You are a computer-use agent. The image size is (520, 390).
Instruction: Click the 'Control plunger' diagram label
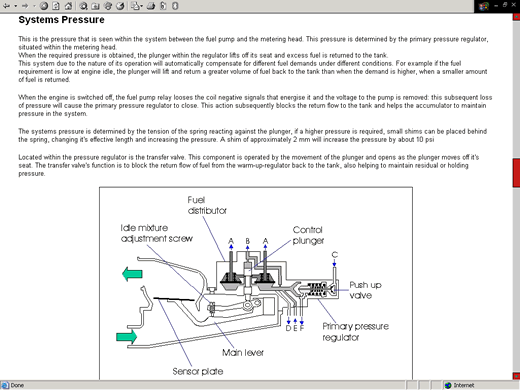pyautogui.click(x=308, y=235)
